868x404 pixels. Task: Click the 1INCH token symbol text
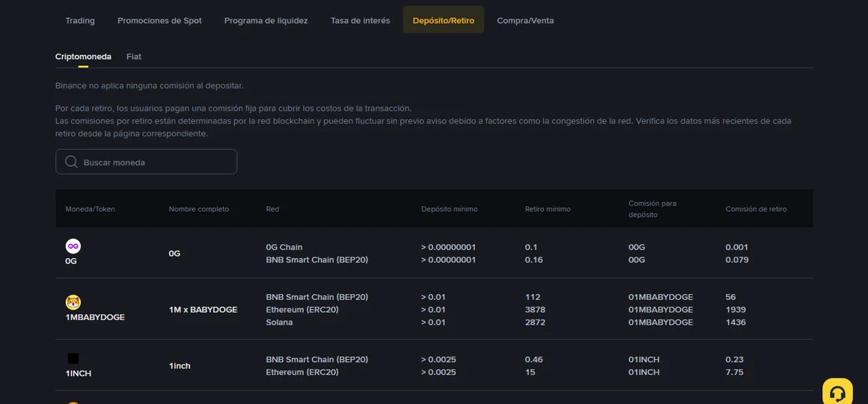click(78, 373)
